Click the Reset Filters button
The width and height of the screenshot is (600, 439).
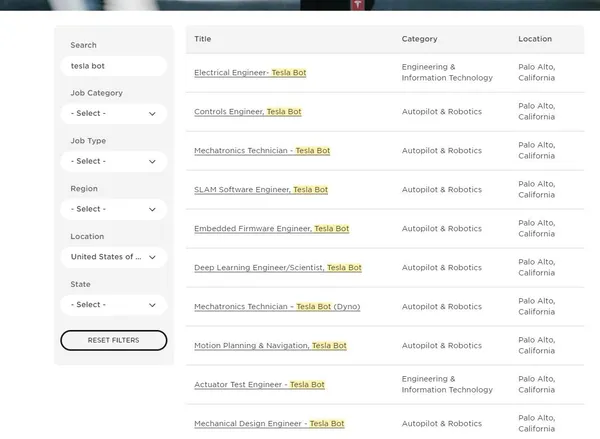(113, 340)
